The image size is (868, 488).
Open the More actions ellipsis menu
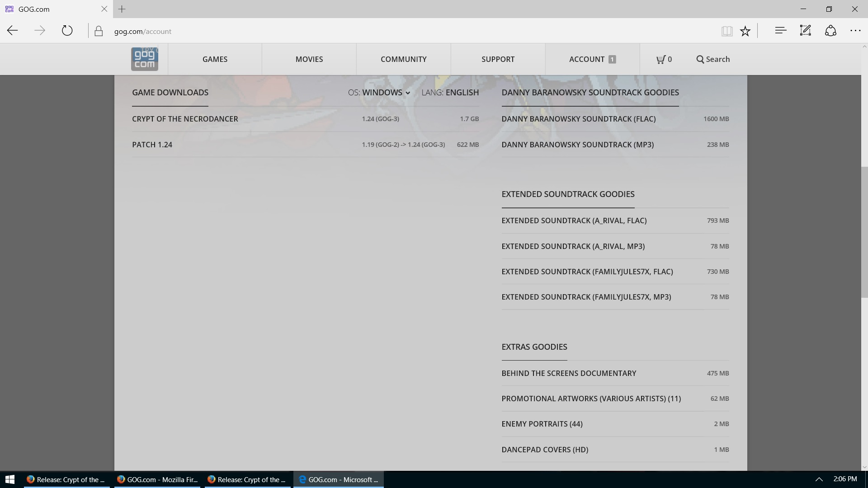pos(855,31)
